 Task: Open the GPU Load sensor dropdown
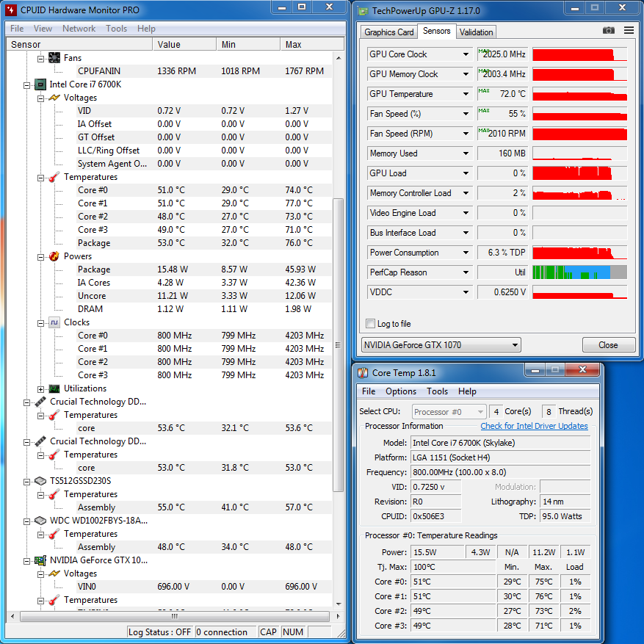[466, 173]
